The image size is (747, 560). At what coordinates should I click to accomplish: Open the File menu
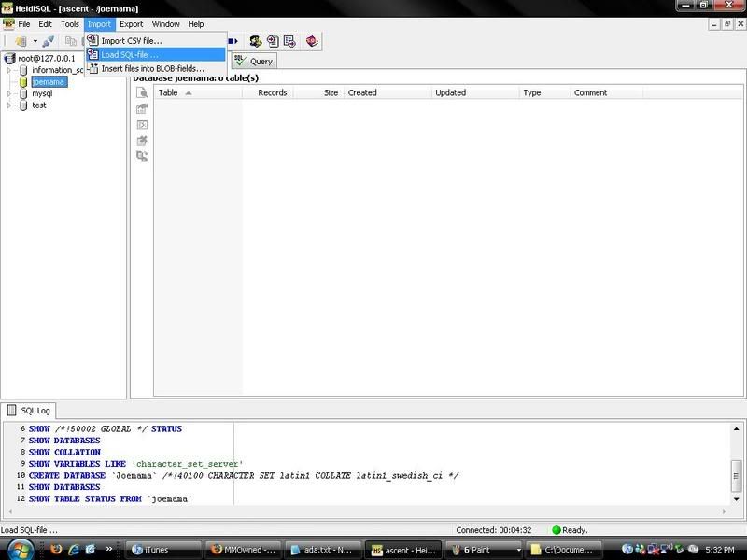pyautogui.click(x=24, y=24)
